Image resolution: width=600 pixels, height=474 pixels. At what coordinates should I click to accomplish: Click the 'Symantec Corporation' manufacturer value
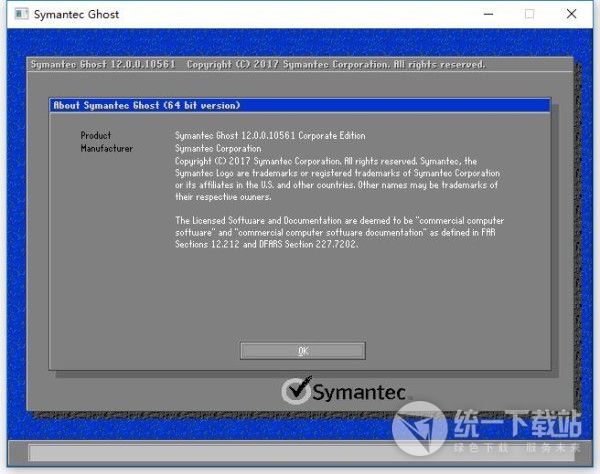(x=218, y=148)
